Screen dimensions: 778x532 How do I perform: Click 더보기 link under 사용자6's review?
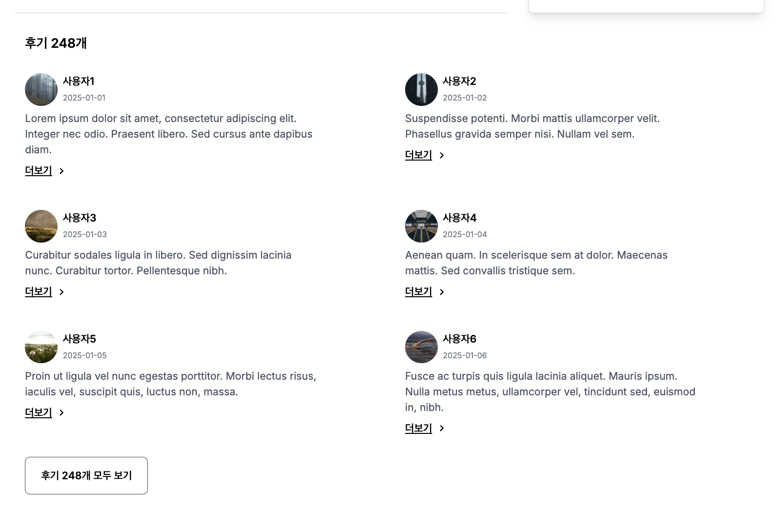[x=418, y=429]
